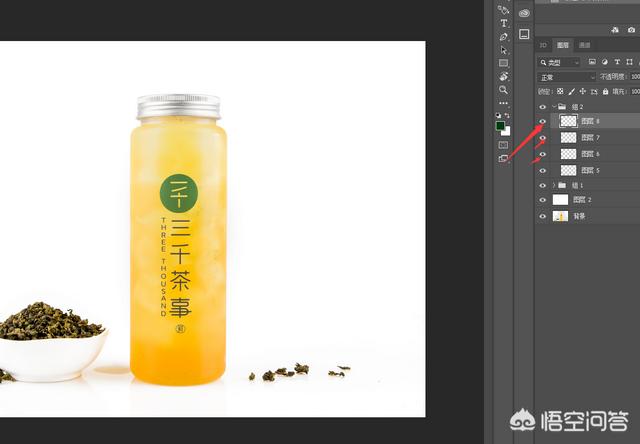This screenshot has width=640, height=444.
Task: Select the Hand tool
Action: click(504, 76)
